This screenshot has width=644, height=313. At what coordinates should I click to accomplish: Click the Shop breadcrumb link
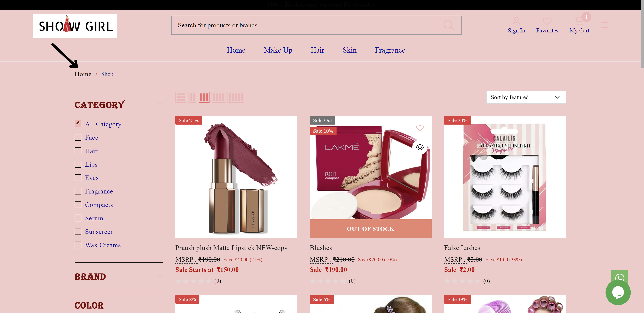(107, 74)
